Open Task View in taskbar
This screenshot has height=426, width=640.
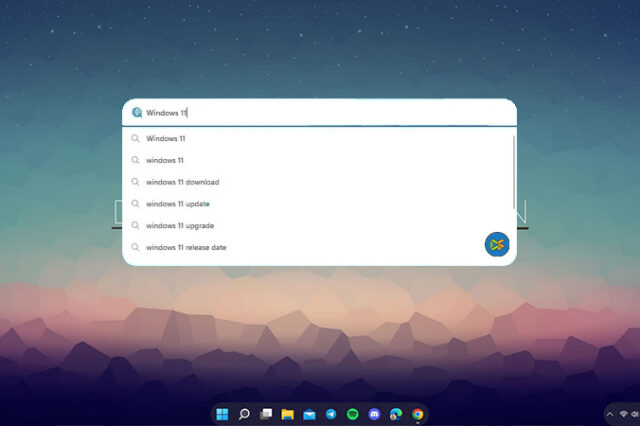(x=266, y=414)
